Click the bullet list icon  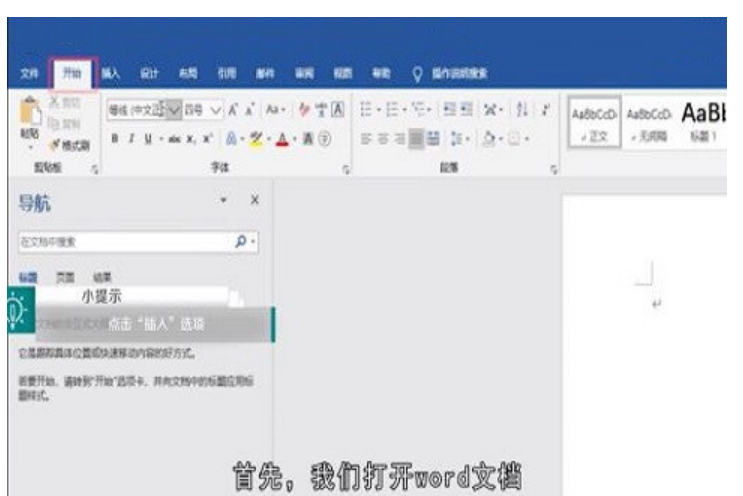pos(367,110)
